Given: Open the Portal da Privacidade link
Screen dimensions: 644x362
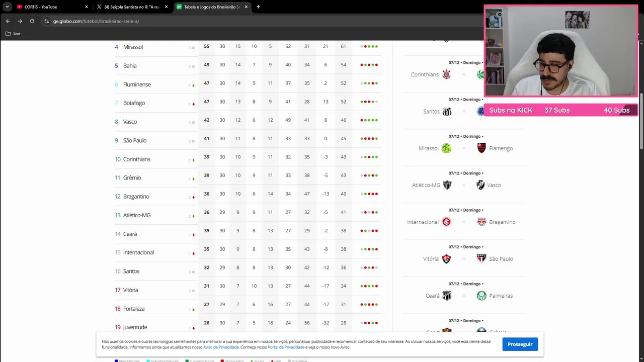Looking at the screenshot, I should pyautogui.click(x=286, y=347).
